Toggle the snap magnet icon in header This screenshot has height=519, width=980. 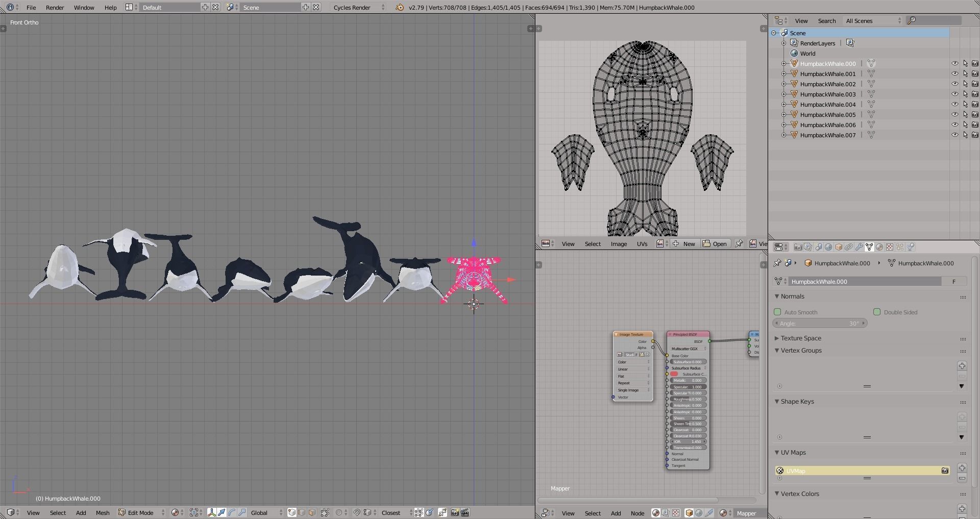357,512
